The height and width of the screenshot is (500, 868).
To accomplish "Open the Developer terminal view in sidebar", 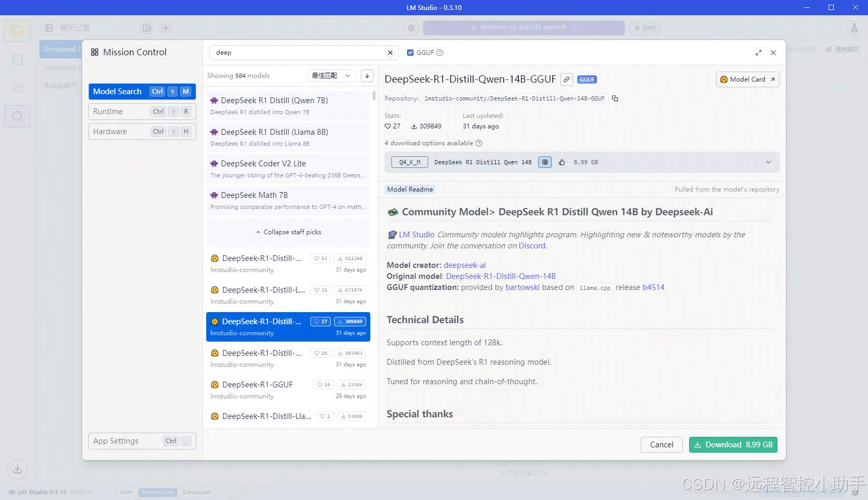I will coord(17,59).
